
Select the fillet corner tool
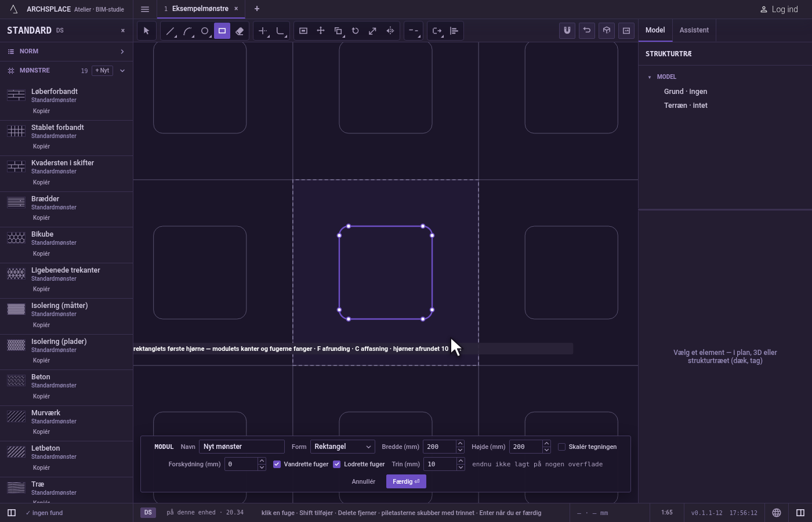pyautogui.click(x=281, y=31)
